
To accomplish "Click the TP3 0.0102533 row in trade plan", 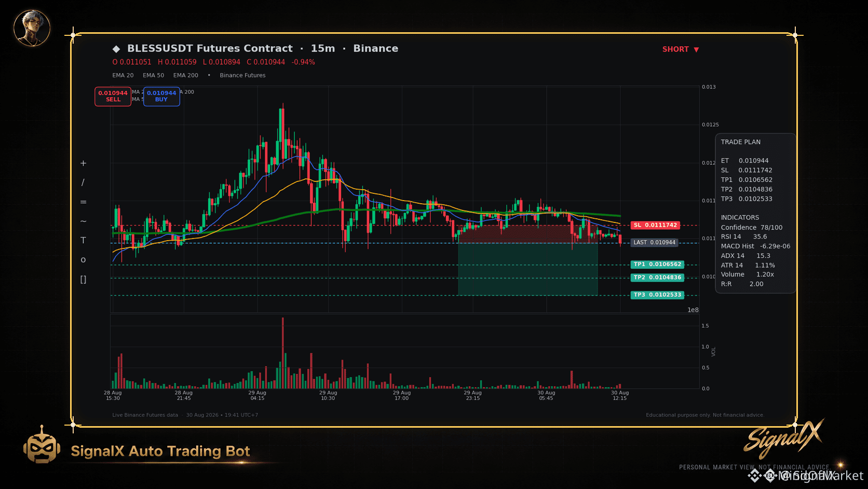I will click(747, 199).
